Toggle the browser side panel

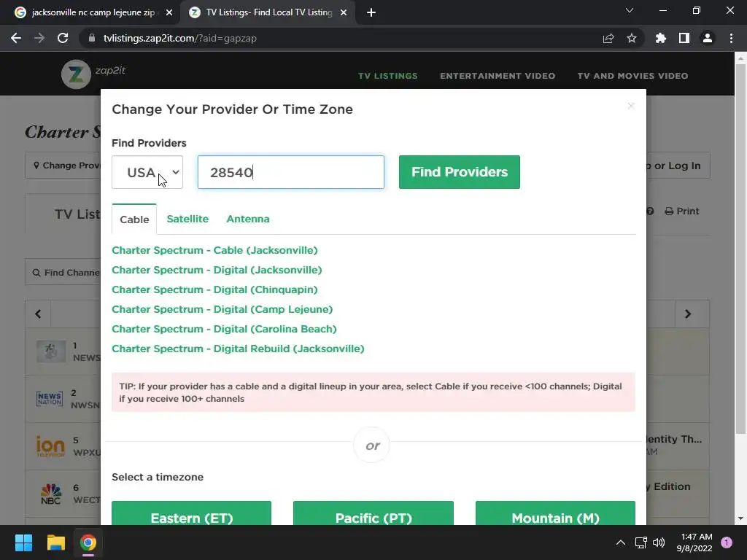pyautogui.click(x=684, y=38)
